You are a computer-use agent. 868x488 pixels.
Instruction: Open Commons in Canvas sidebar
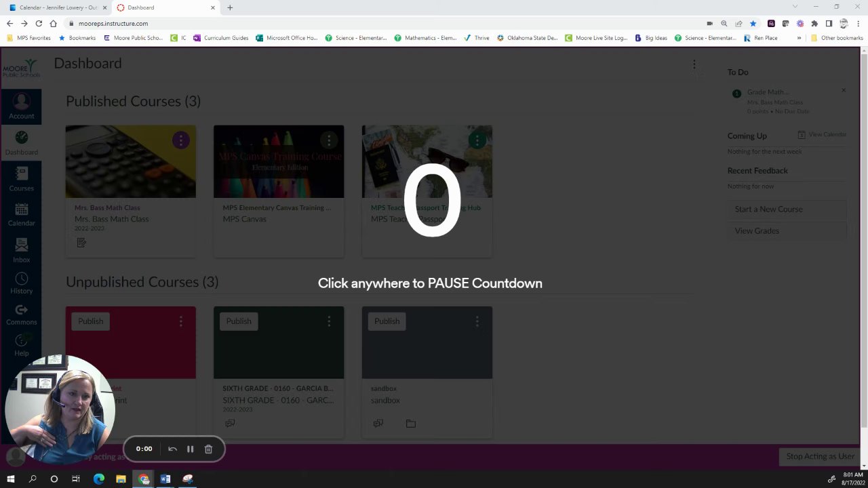21,314
